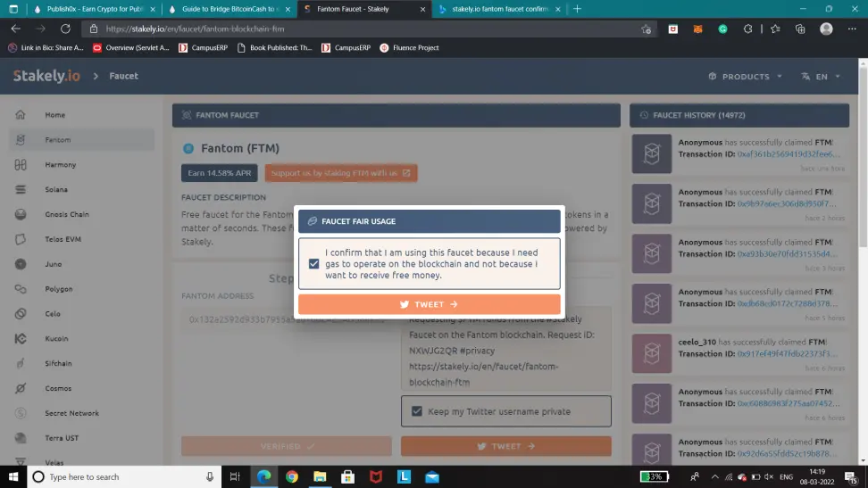Click the first faucet history cube thumbnail
Viewport: 868px width, 488px height.
pos(652,153)
